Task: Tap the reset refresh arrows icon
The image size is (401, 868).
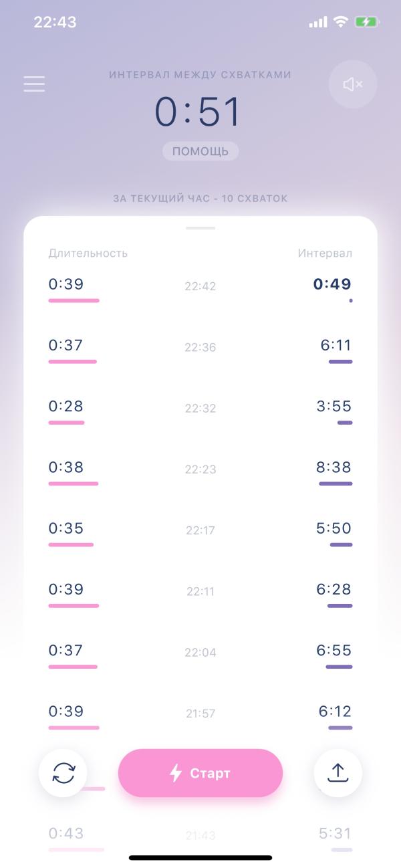Action: (x=63, y=773)
